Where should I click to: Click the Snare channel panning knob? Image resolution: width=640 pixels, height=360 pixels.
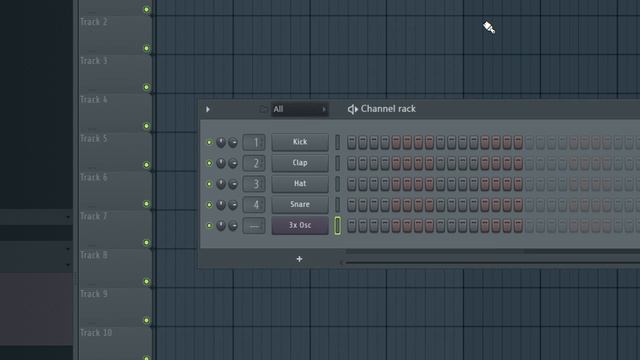pyautogui.click(x=221, y=204)
